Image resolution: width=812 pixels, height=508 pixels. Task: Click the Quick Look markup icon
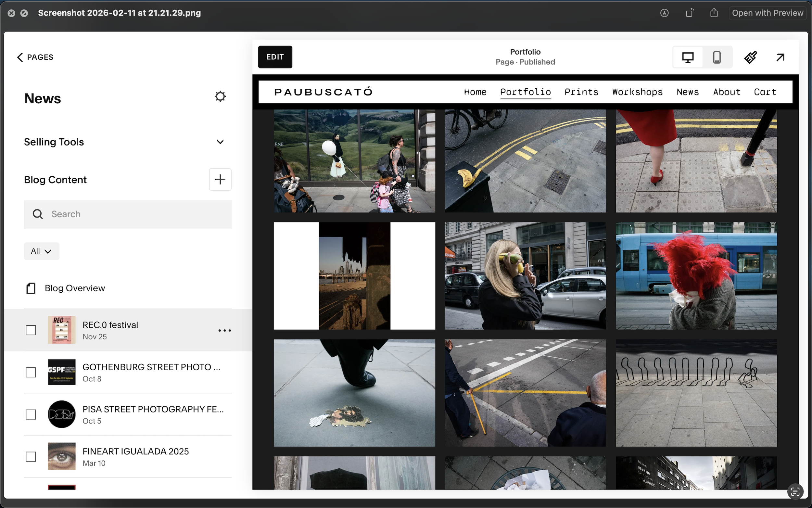(x=664, y=13)
